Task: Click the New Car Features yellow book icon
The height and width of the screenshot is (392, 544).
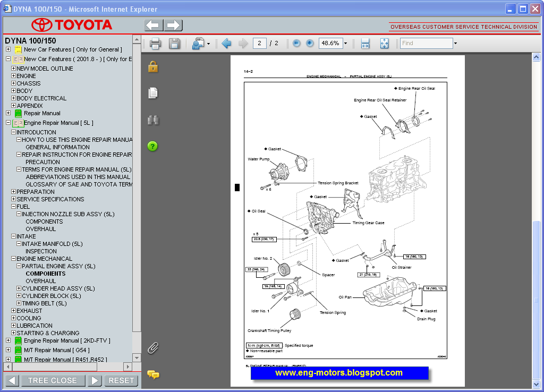Action: pyautogui.click(x=18, y=50)
